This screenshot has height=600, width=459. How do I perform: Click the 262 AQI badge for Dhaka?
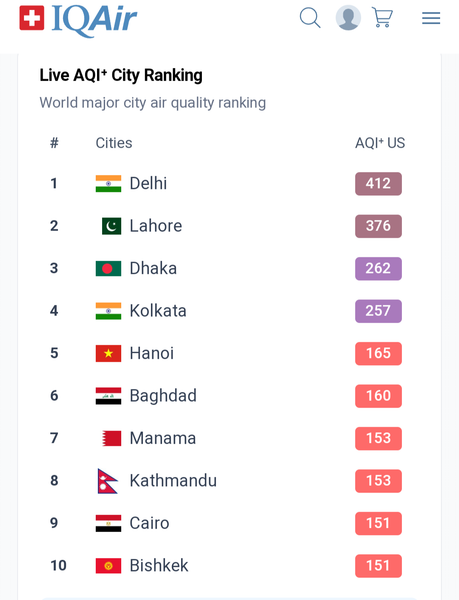(x=378, y=269)
